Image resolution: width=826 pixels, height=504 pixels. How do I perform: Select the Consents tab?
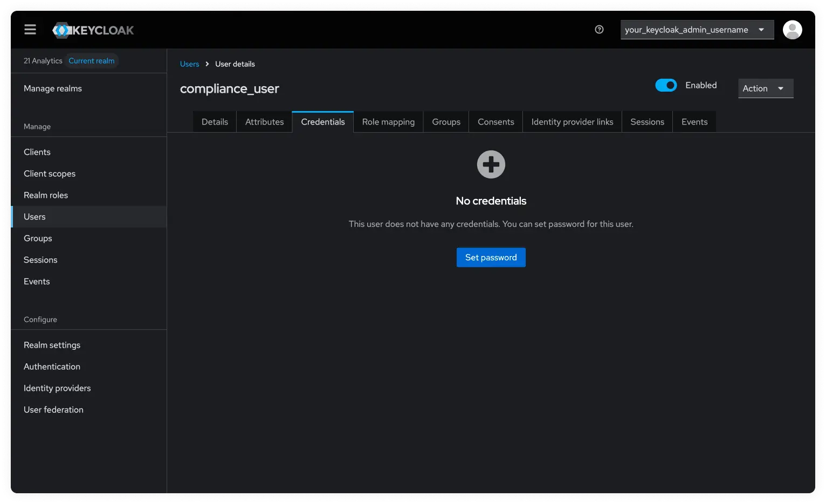[495, 121]
